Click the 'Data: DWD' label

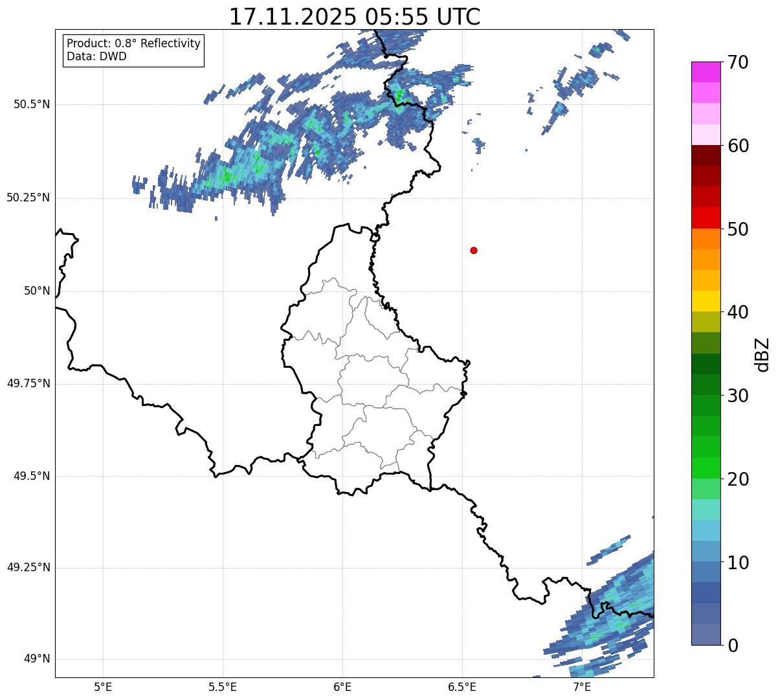pos(96,56)
